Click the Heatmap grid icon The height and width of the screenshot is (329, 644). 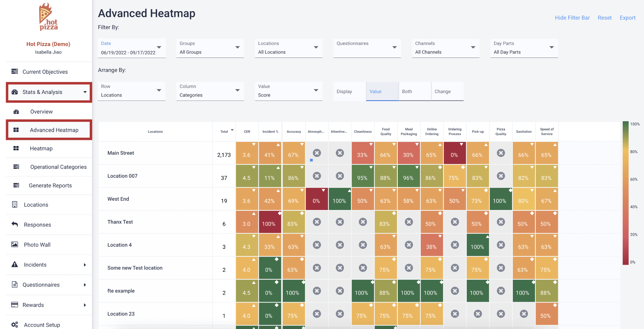click(x=16, y=148)
